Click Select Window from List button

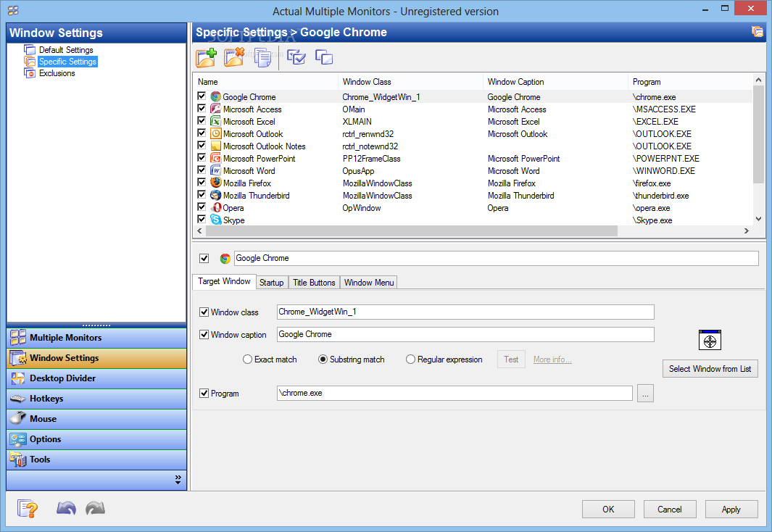tap(710, 369)
